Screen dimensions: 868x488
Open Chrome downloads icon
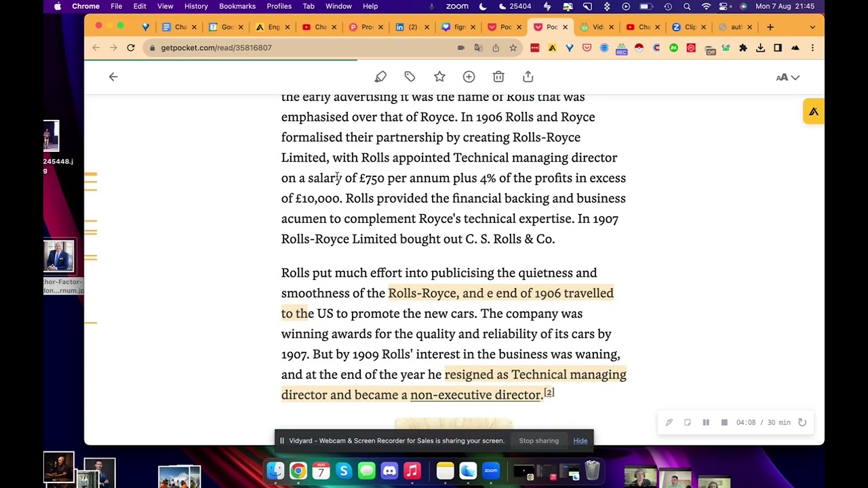click(760, 48)
